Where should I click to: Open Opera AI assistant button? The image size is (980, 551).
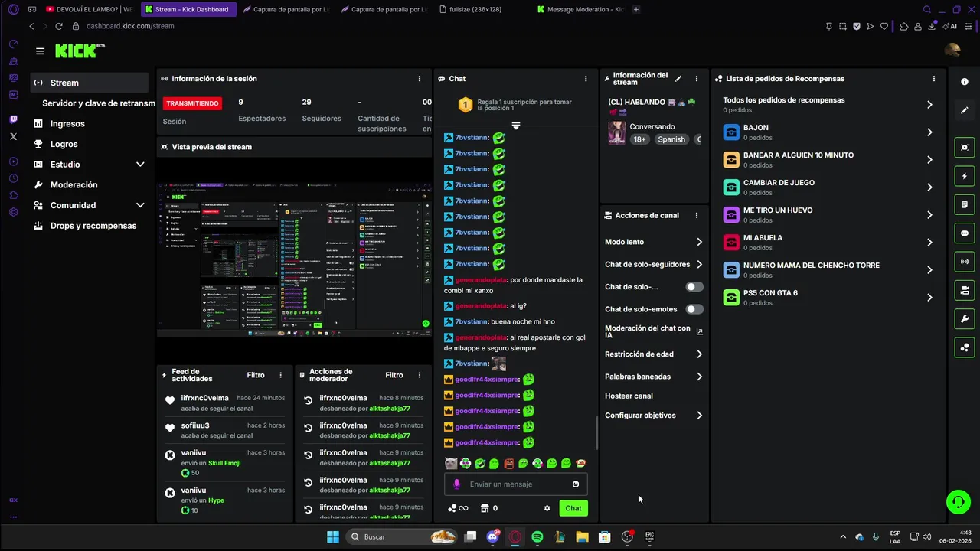[950, 26]
